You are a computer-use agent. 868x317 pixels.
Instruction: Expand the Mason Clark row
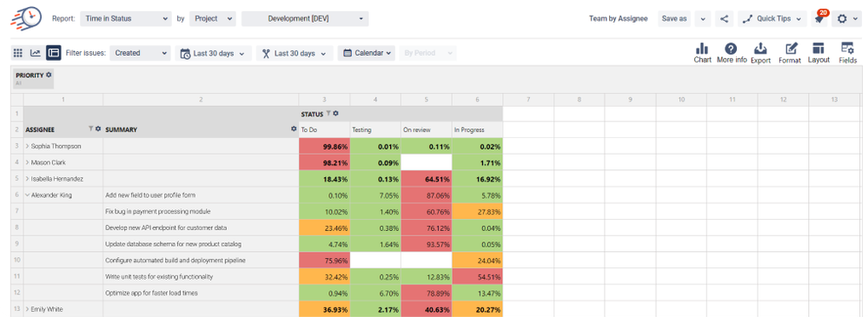[27, 162]
